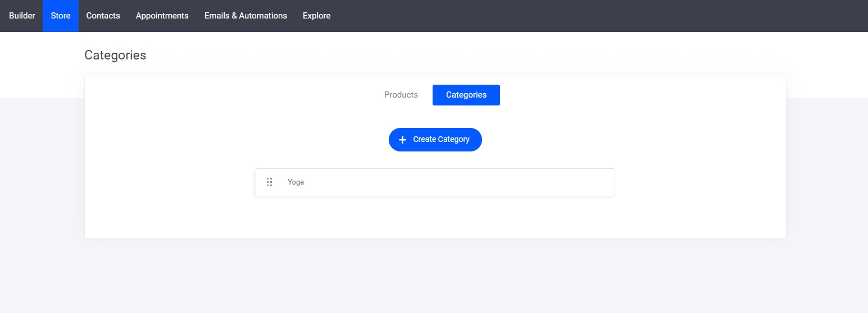Click the white panel below the Yoga row

(435, 218)
